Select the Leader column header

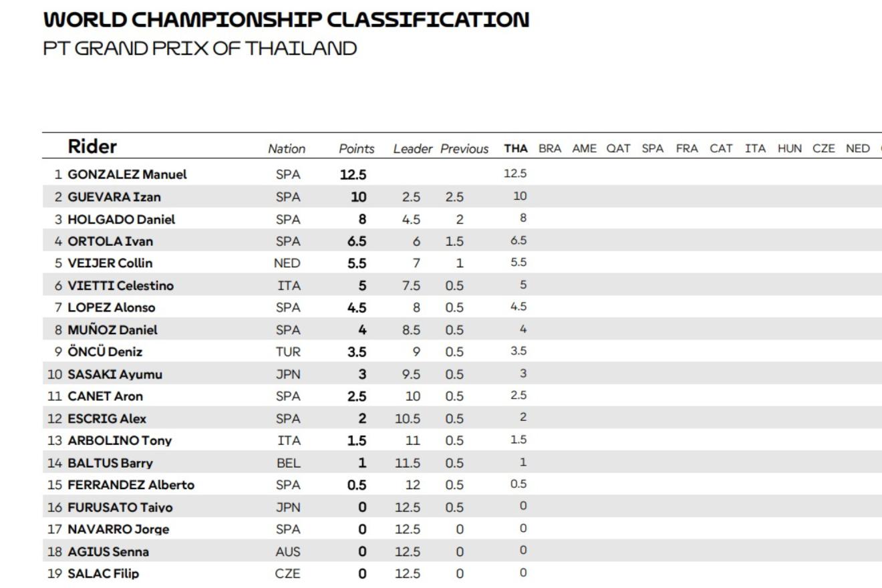coord(413,149)
